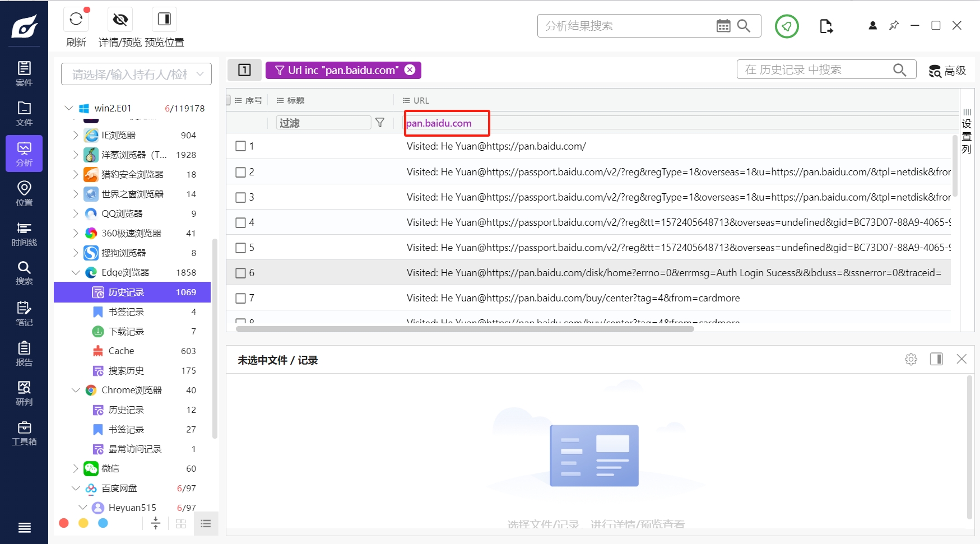Open 报告 in the sidebar

pyautogui.click(x=24, y=354)
